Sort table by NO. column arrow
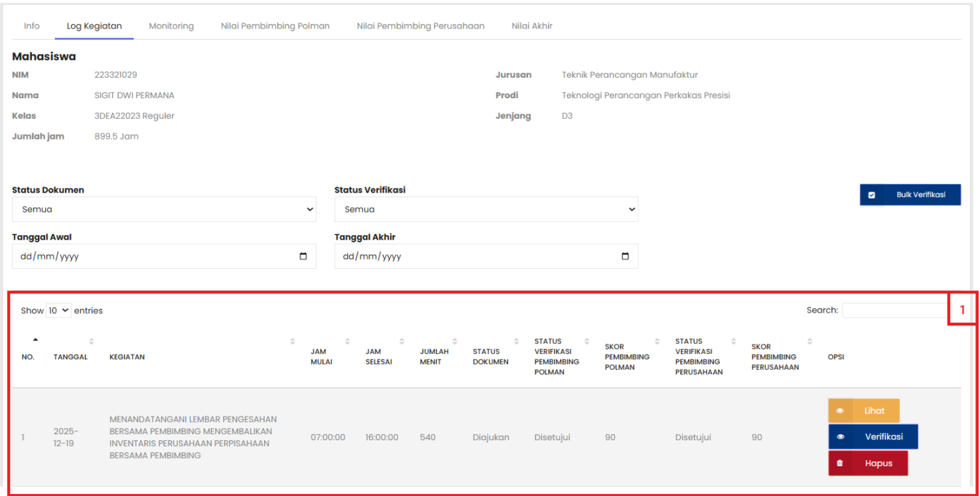The image size is (980, 496). pyautogui.click(x=35, y=341)
